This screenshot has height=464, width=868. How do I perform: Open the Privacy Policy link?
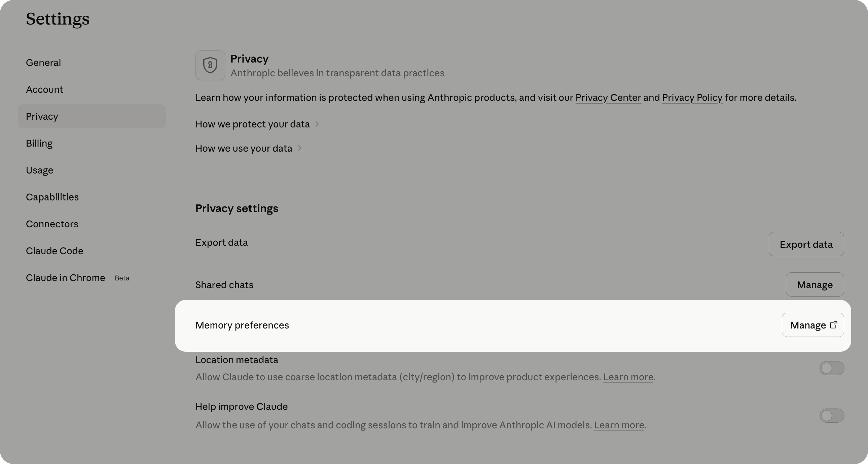click(x=692, y=97)
